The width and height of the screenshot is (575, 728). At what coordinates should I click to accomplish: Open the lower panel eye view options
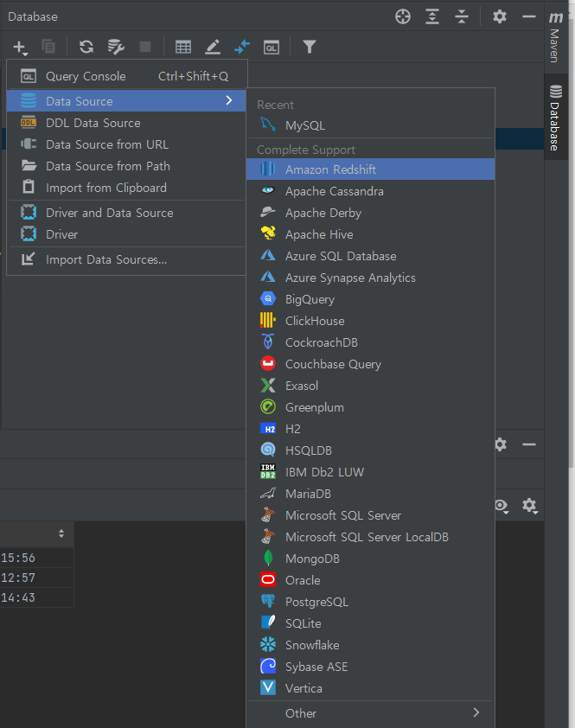click(x=502, y=506)
